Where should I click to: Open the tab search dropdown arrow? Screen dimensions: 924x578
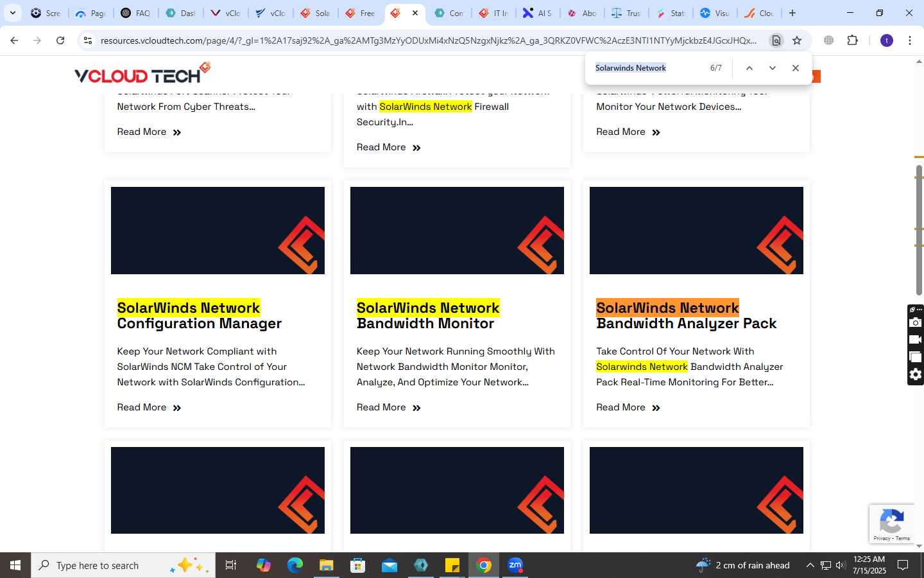point(12,13)
